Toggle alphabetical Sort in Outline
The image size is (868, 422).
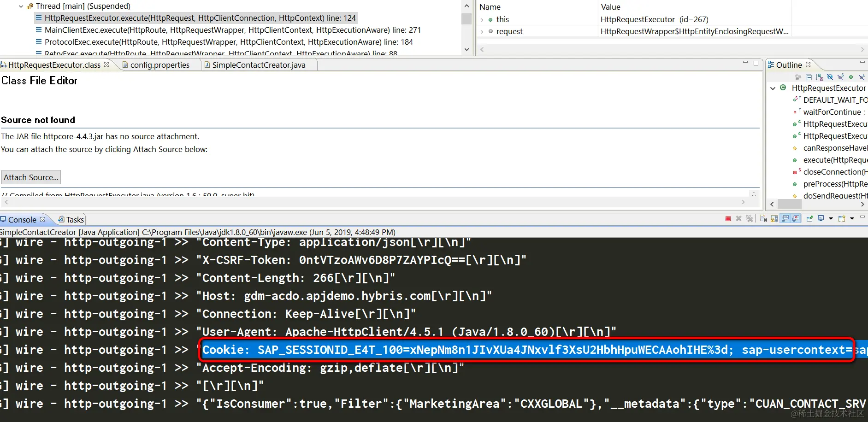[x=819, y=77]
